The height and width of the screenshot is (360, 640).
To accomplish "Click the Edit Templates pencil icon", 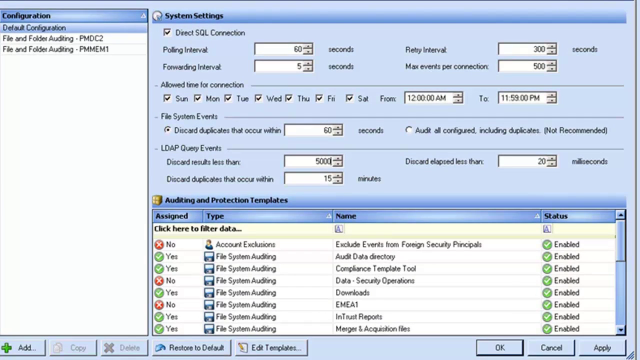I will click(x=243, y=348).
